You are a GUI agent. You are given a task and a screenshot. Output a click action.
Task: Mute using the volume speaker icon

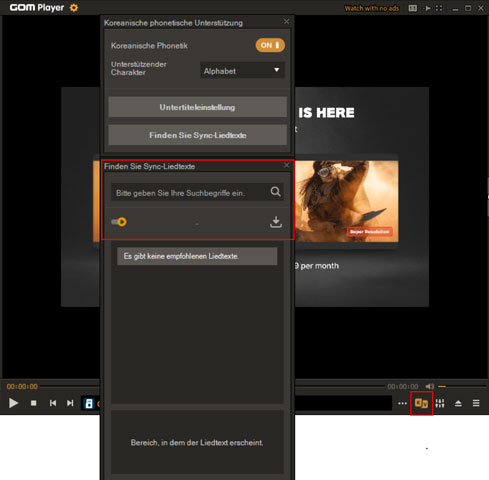click(430, 386)
